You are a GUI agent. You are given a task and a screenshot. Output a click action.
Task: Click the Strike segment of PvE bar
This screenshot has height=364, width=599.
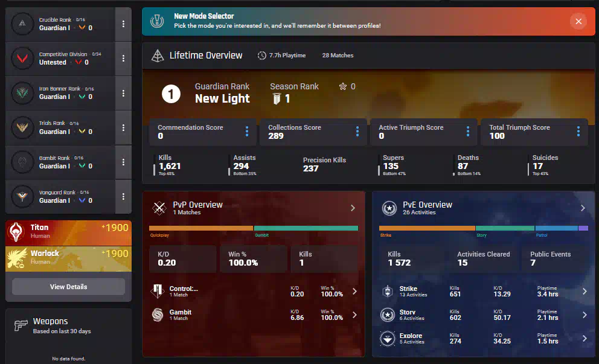pyautogui.click(x=427, y=228)
